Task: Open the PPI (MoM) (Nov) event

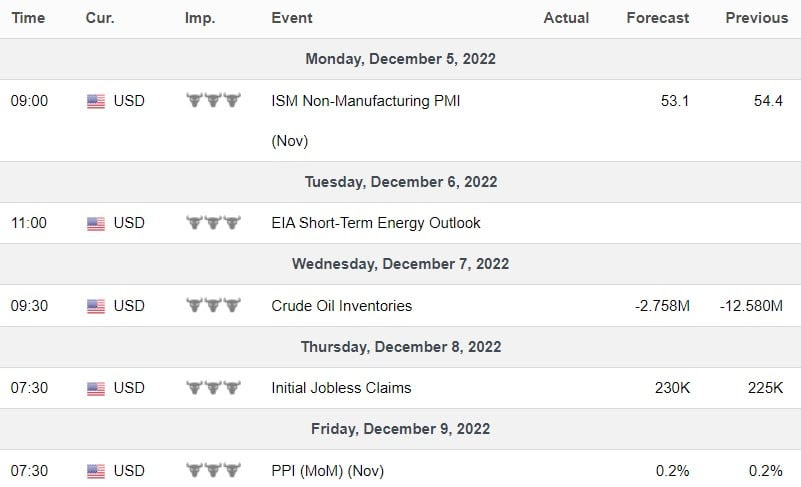Action: coord(327,471)
